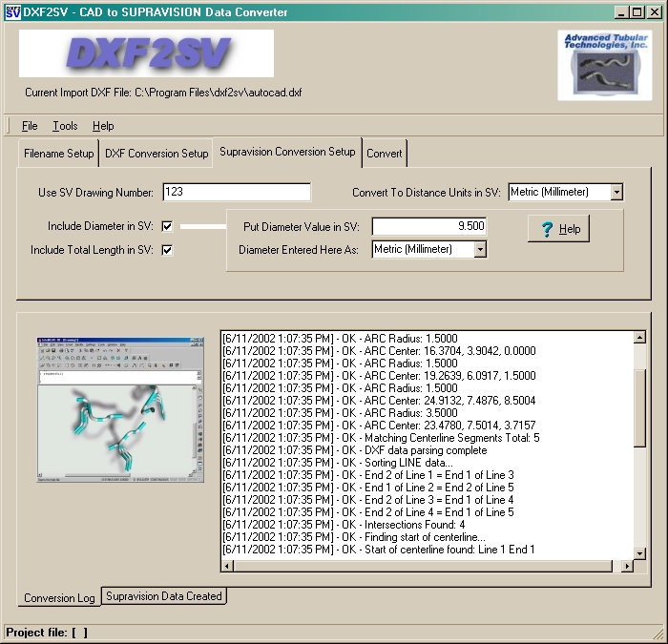Viewport: 668px width, 644px height.
Task: Click the Supravision preview thumbnail image
Action: [120, 410]
